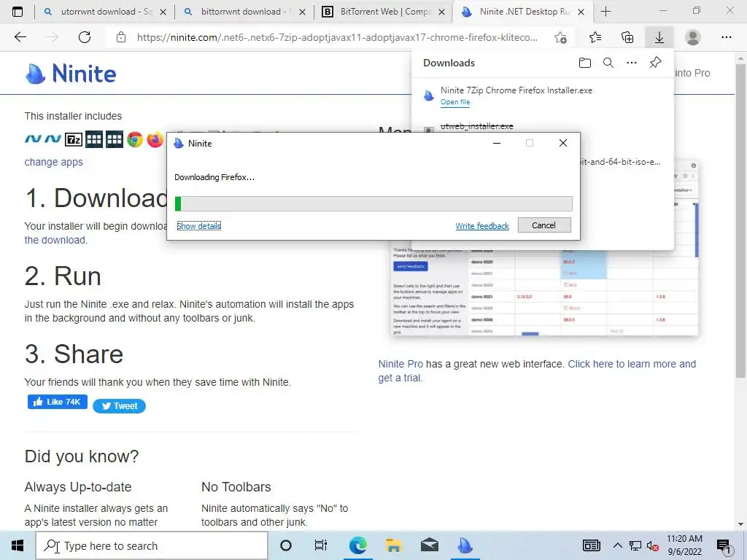Screen dimensions: 747x560
Task: Open Cortana circle icon
Action: [x=286, y=545]
